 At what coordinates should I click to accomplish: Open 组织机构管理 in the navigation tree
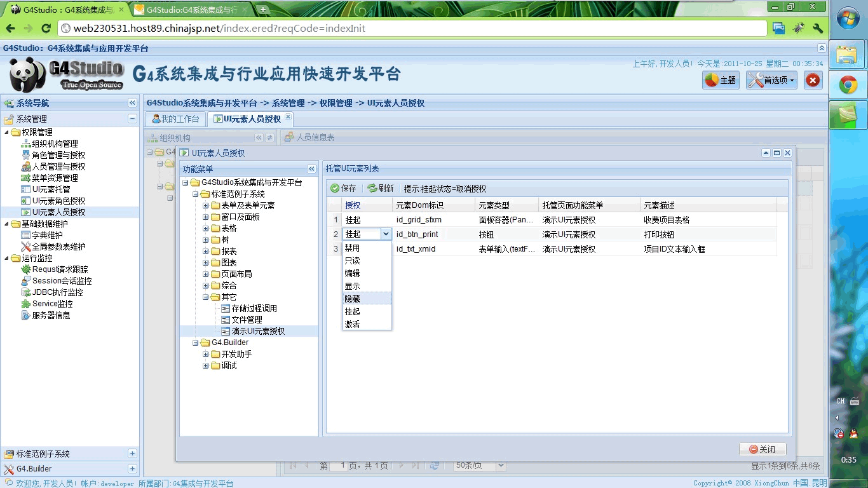click(55, 144)
